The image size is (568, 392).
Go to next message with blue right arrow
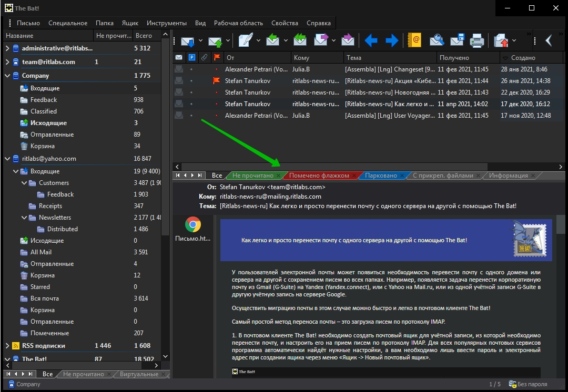(x=392, y=40)
